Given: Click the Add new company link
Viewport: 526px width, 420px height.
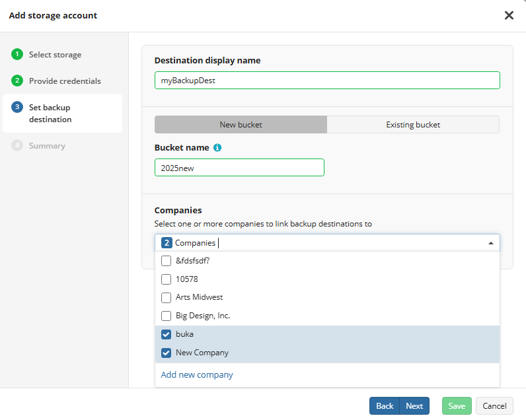Looking at the screenshot, I should click(197, 374).
